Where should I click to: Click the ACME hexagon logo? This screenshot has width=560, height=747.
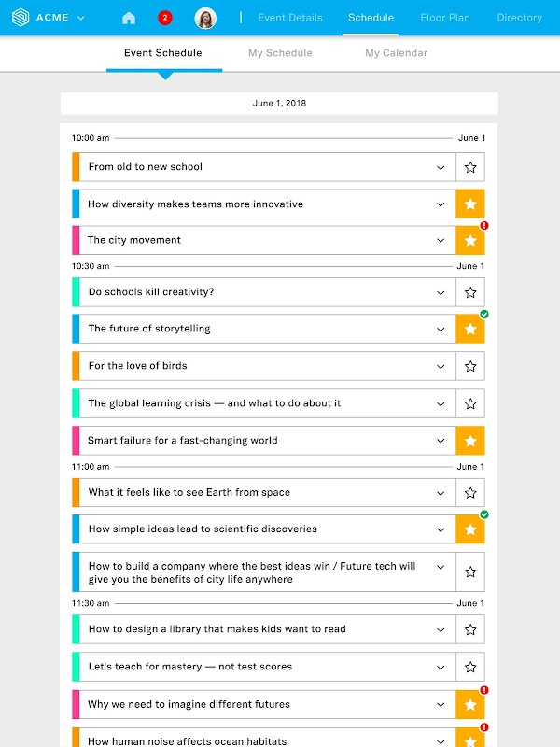21,18
